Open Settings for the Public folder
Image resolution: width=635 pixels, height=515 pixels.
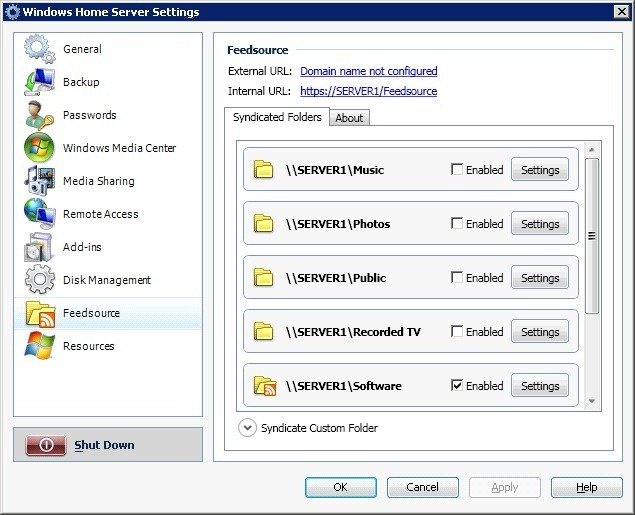pos(540,278)
